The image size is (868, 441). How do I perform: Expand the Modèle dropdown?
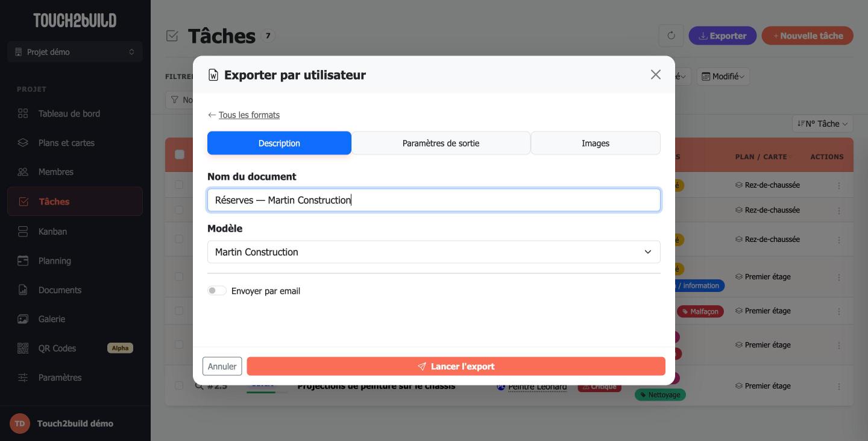pyautogui.click(x=434, y=252)
